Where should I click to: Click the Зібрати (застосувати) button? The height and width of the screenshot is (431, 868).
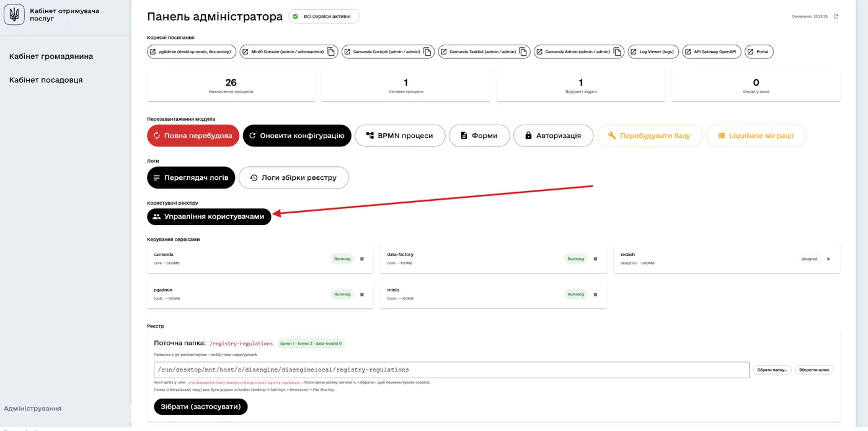(201, 406)
